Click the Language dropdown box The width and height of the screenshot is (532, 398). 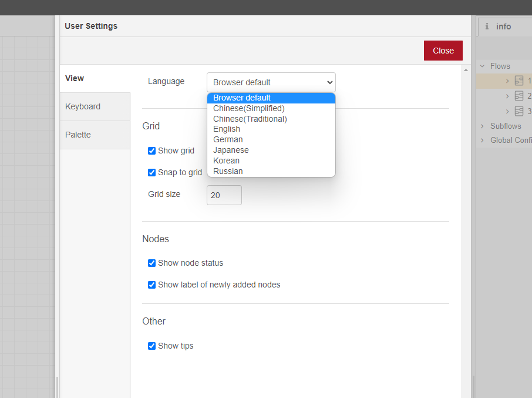click(x=271, y=82)
